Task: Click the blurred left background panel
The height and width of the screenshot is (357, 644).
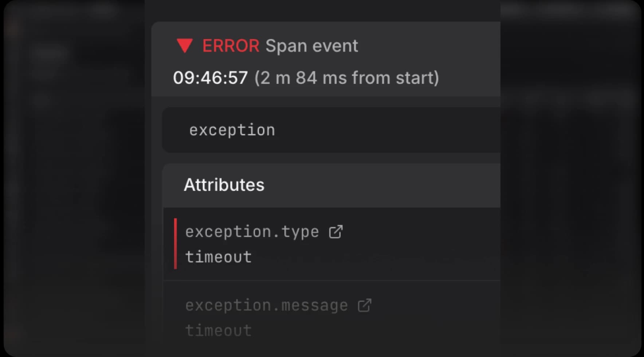Action: (x=75, y=178)
